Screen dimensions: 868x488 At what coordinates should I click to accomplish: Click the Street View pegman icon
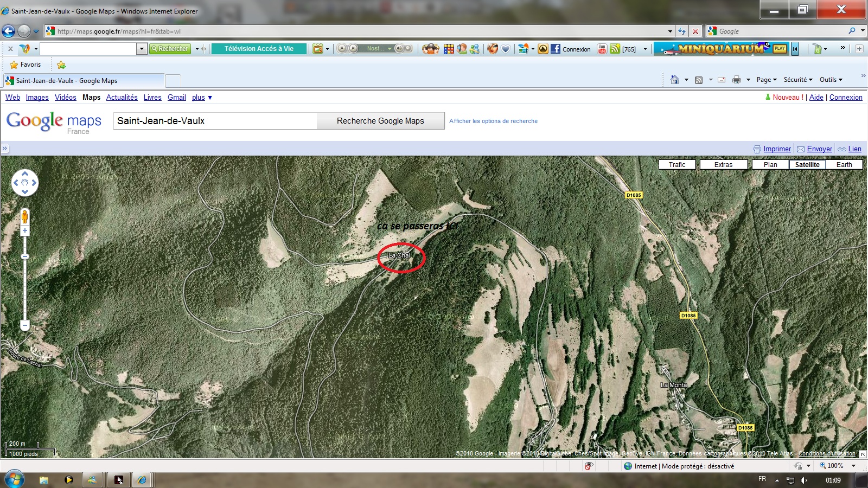[x=24, y=217]
